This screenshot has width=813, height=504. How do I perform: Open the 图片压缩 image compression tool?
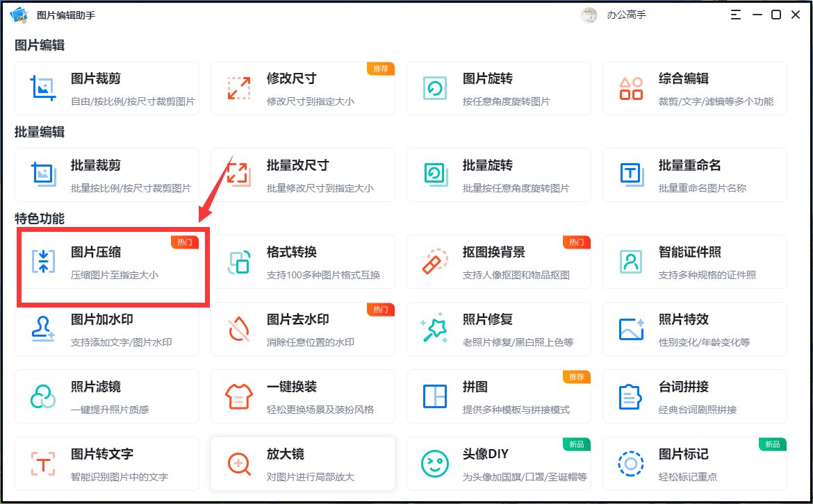tap(107, 262)
